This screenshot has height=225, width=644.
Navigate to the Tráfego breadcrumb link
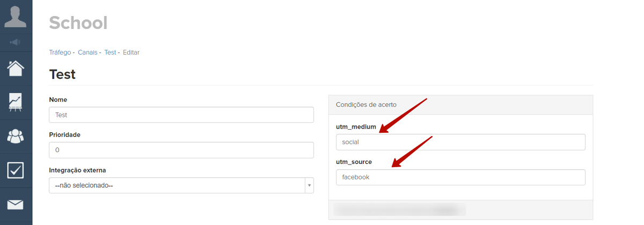coord(60,52)
